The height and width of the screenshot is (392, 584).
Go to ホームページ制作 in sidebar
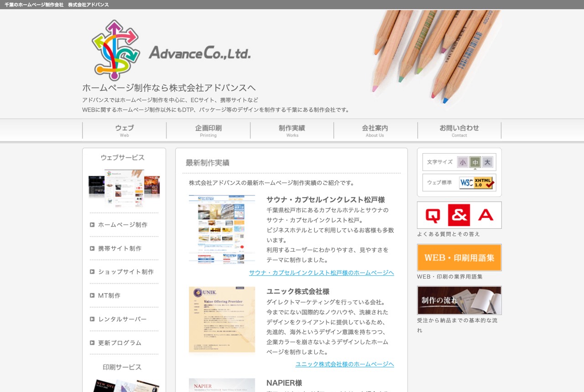(x=123, y=225)
